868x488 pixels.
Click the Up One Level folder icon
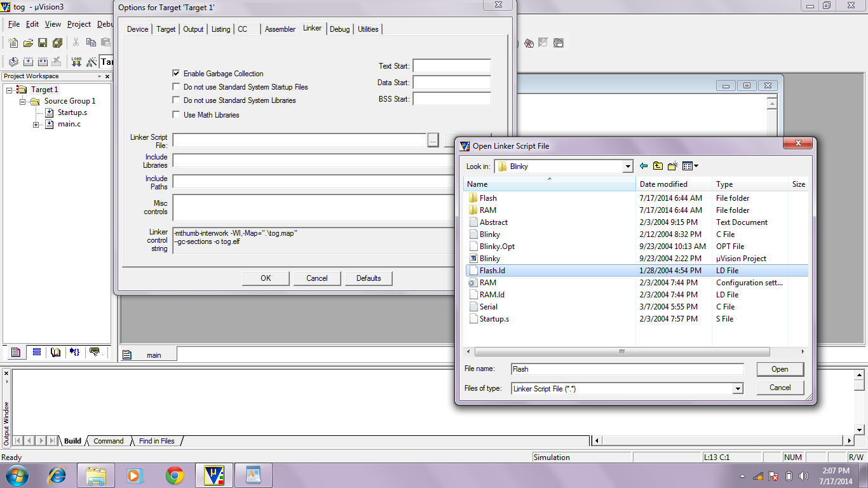(658, 166)
